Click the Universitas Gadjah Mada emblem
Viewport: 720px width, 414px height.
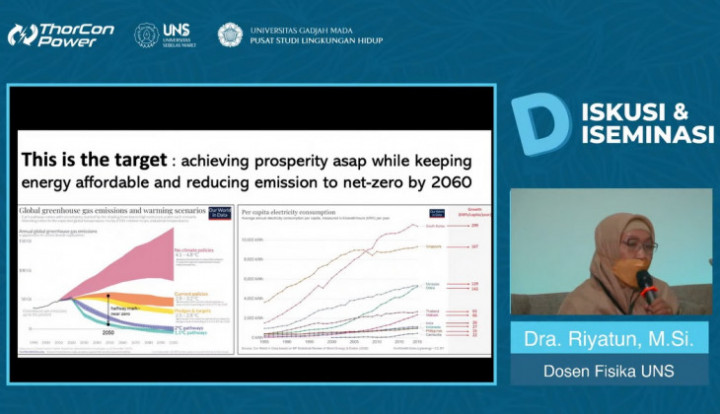pos(230,35)
